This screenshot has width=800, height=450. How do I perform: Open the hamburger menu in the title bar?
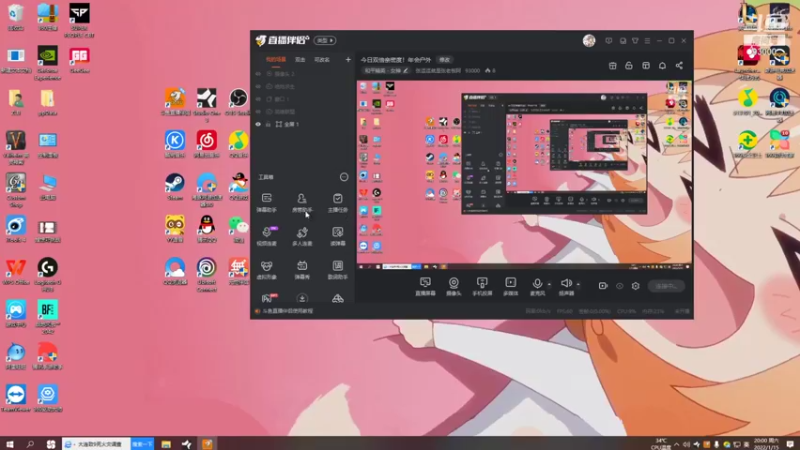click(x=647, y=41)
